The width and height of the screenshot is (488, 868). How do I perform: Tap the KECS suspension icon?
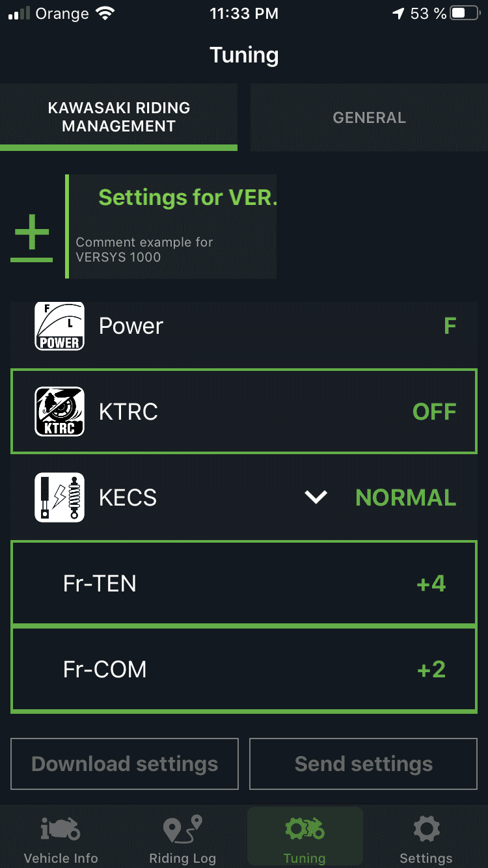tap(59, 497)
